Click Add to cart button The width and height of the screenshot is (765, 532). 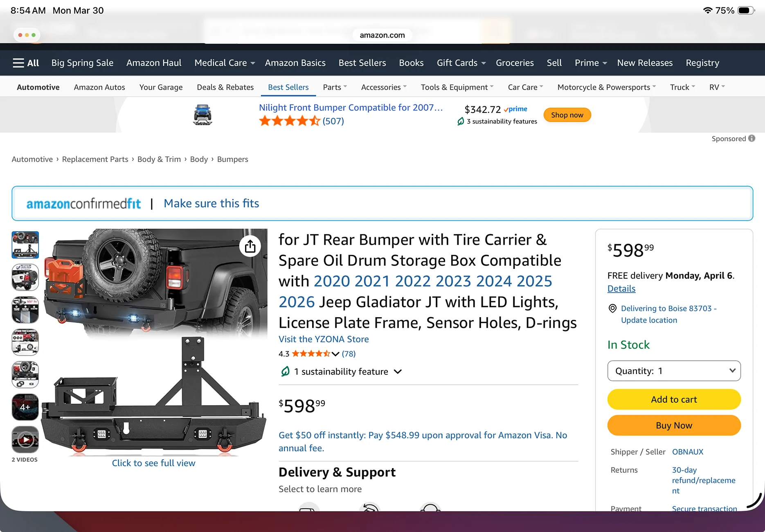(x=674, y=399)
